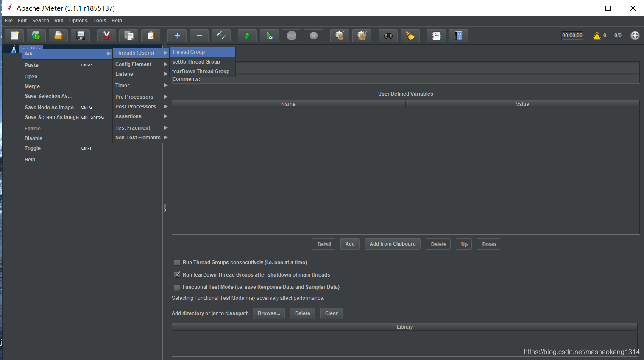Expand the Threads (Users) submenu
Image resolution: width=644 pixels, height=360 pixels.
(142, 53)
